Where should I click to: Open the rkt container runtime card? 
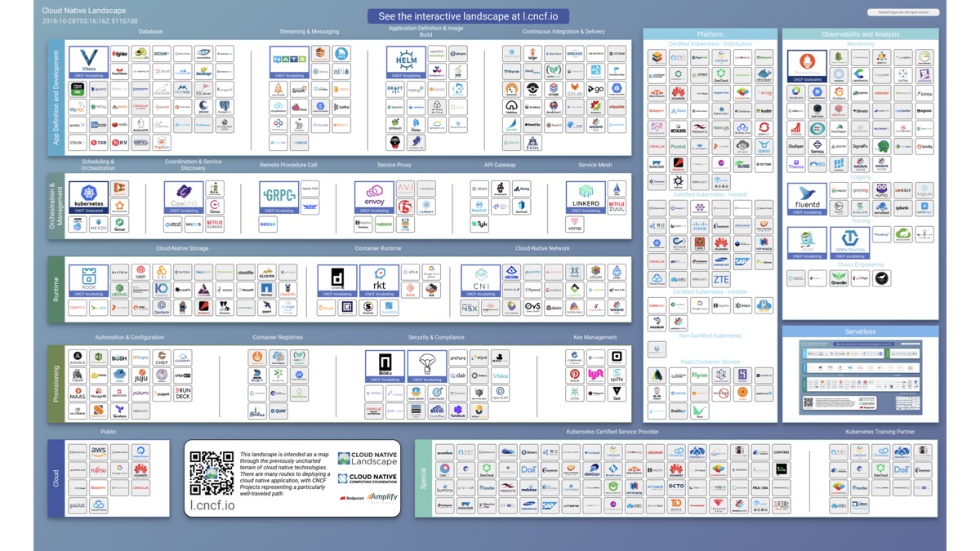pyautogui.click(x=379, y=281)
